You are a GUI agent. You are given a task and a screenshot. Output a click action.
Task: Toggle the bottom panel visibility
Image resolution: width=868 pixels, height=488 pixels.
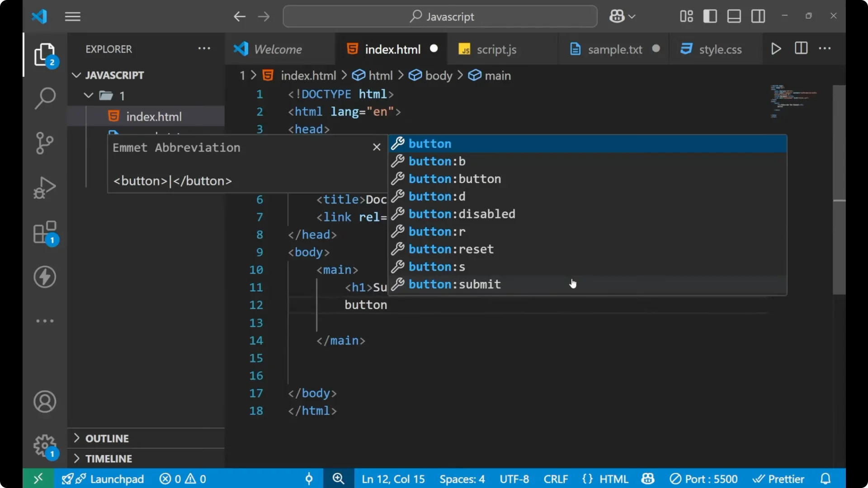pos(734,16)
